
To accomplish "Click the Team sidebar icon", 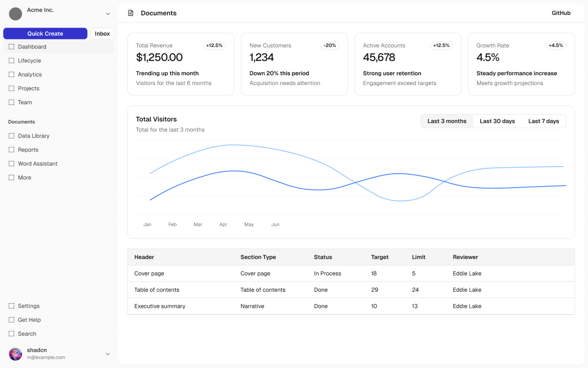I will pyautogui.click(x=12, y=102).
